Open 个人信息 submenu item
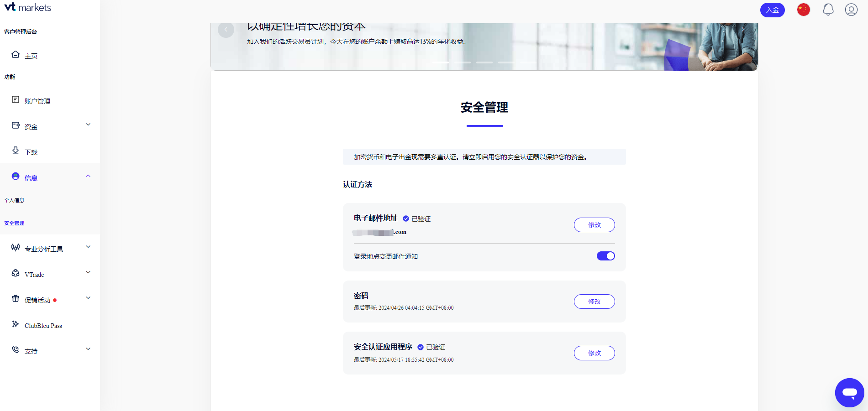Viewport: 868px width, 411px height. 14,200
